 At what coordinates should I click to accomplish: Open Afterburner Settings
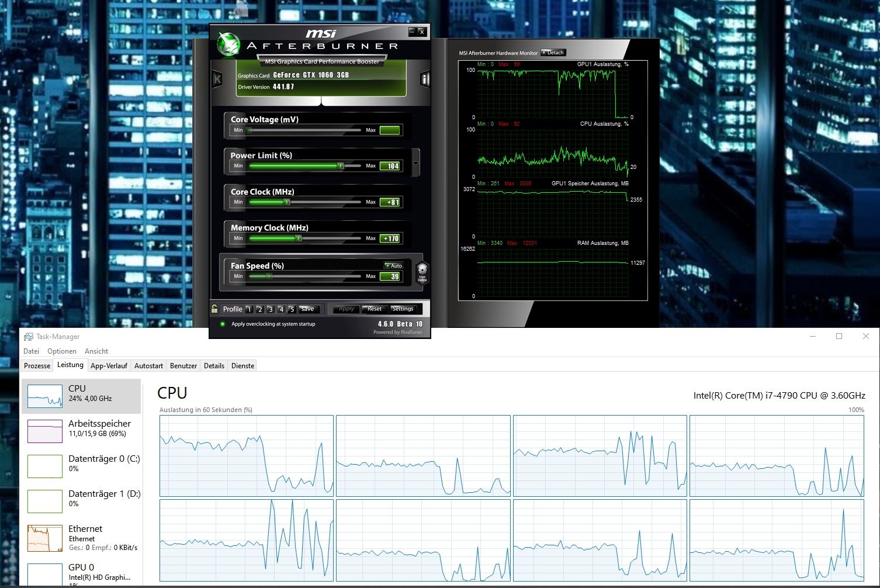point(402,309)
